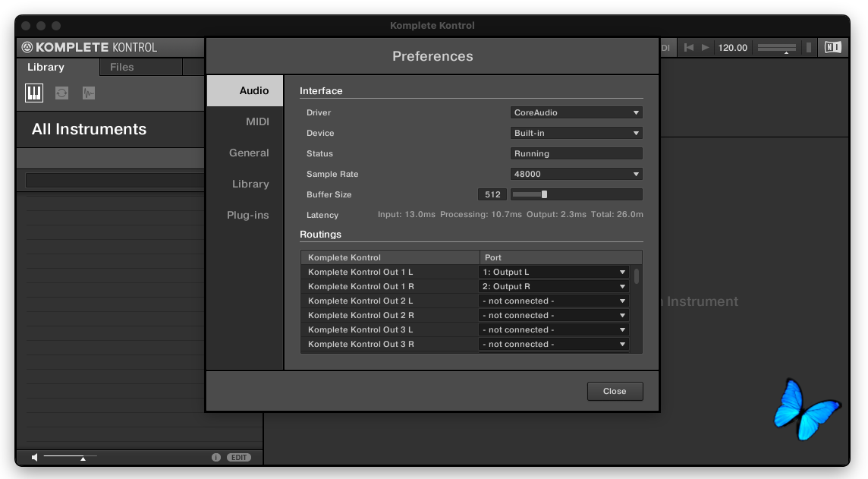The width and height of the screenshot is (868, 479).
Task: Click the Port column header
Action: tap(561, 257)
